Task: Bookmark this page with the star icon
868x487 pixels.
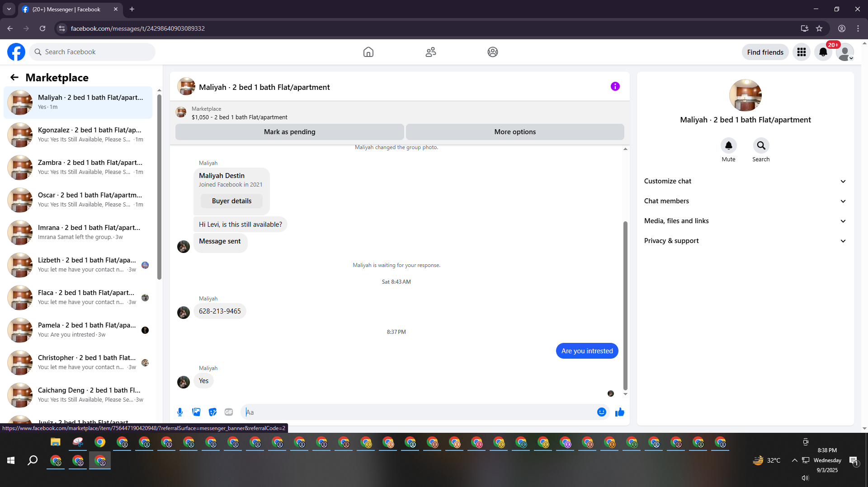Action: point(819,28)
